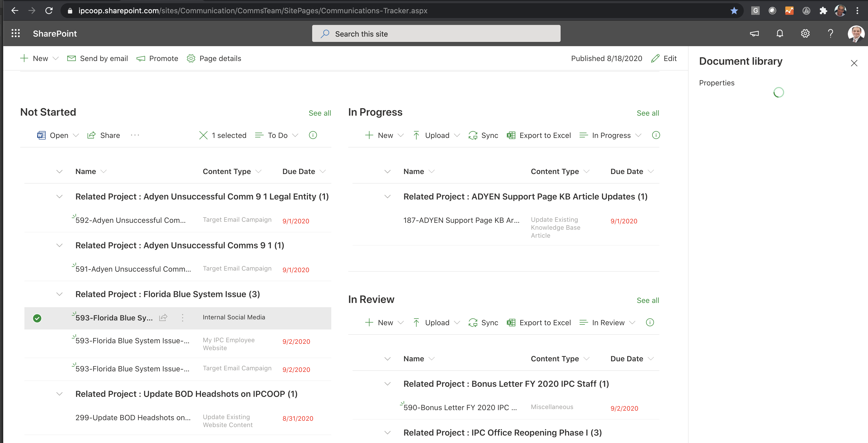The height and width of the screenshot is (443, 868).
Task: Click the Search this site field
Action: pos(436,34)
